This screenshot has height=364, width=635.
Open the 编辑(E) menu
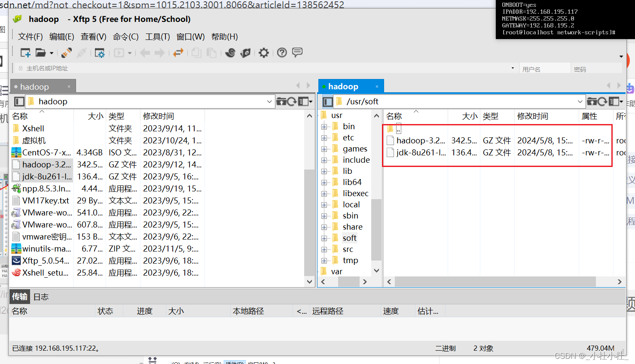pyautogui.click(x=62, y=37)
